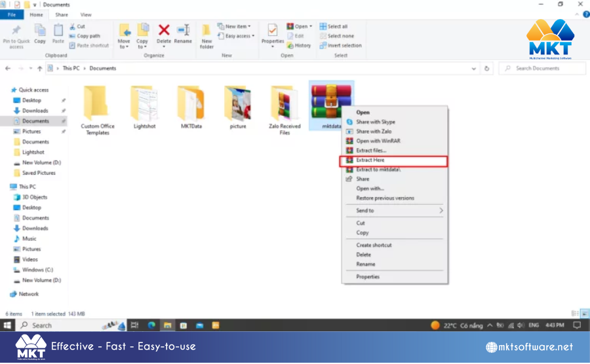The width and height of the screenshot is (590, 364).
Task: Click Select none in the ribbon
Action: click(x=337, y=36)
